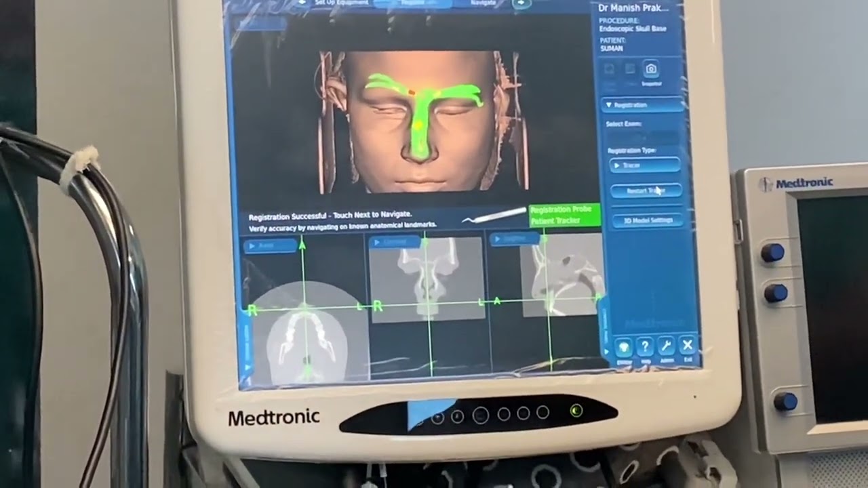The height and width of the screenshot is (488, 868).
Task: Select the Register step tab
Action: click(x=412, y=3)
